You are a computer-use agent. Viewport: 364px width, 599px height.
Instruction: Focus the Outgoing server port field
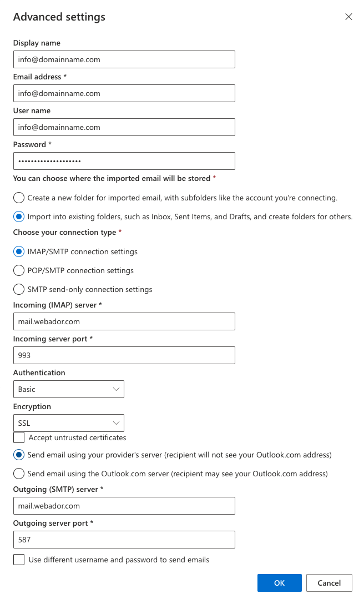(124, 540)
